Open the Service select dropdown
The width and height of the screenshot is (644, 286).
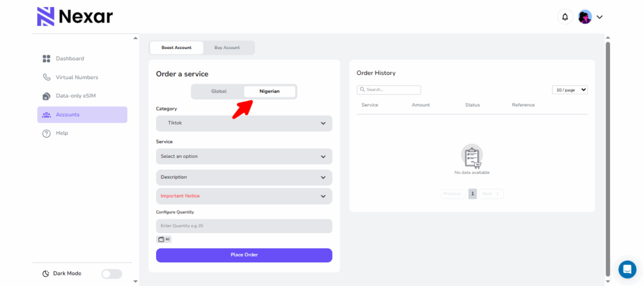(244, 156)
